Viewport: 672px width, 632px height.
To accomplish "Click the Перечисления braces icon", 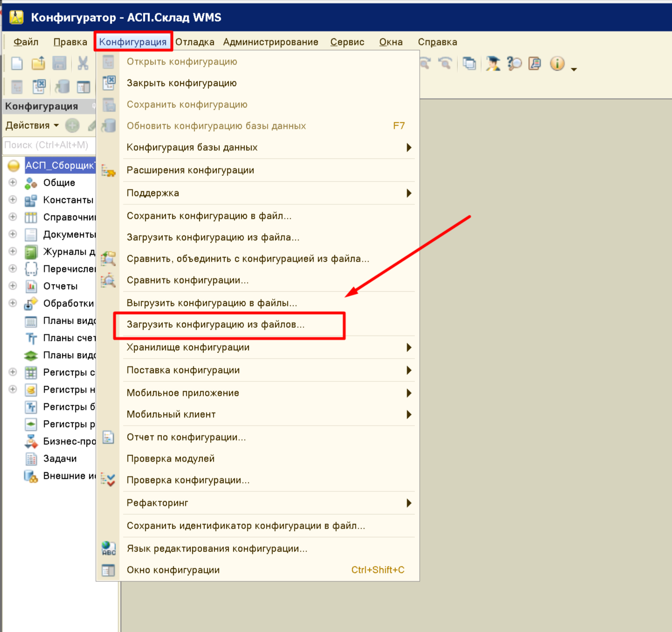I will click(31, 269).
